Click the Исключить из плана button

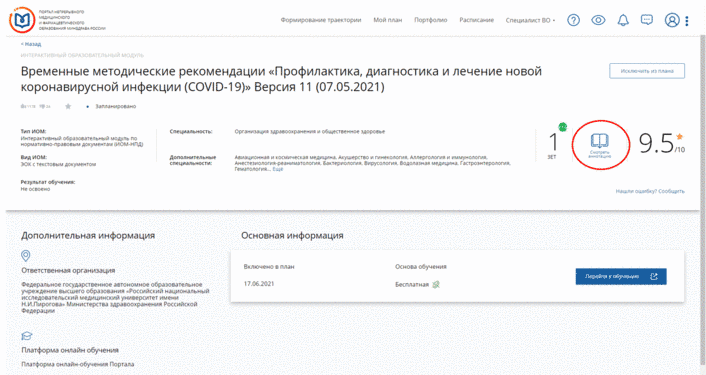click(x=647, y=71)
